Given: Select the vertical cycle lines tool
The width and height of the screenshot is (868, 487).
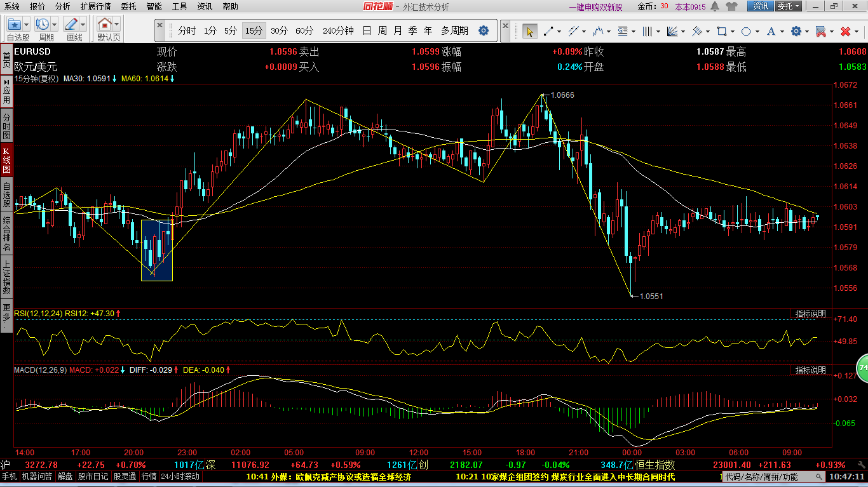Looking at the screenshot, I should pos(647,31).
